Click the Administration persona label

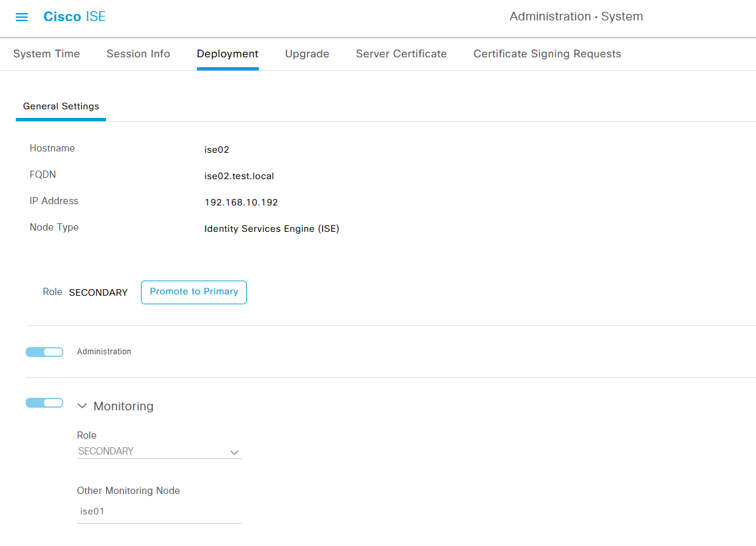coord(104,352)
